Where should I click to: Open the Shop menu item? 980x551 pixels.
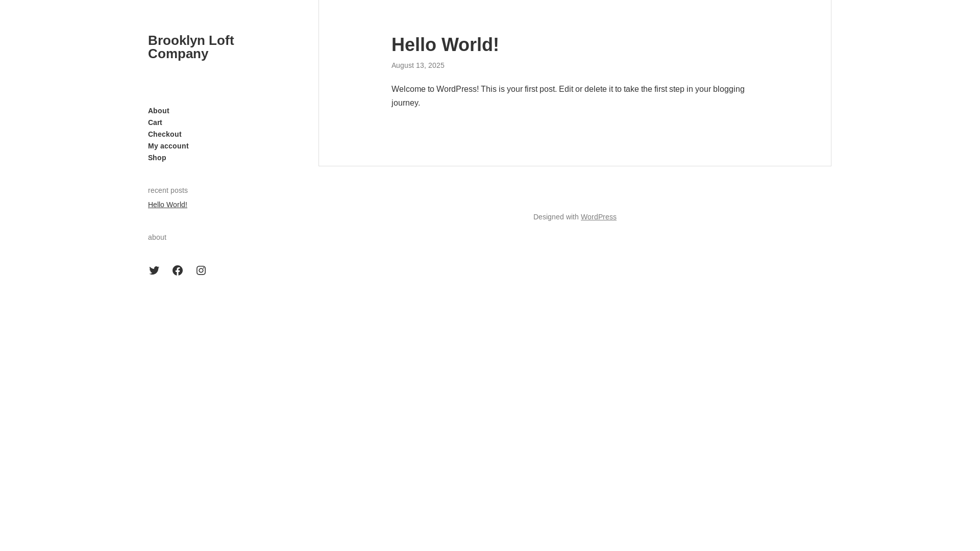157,158
